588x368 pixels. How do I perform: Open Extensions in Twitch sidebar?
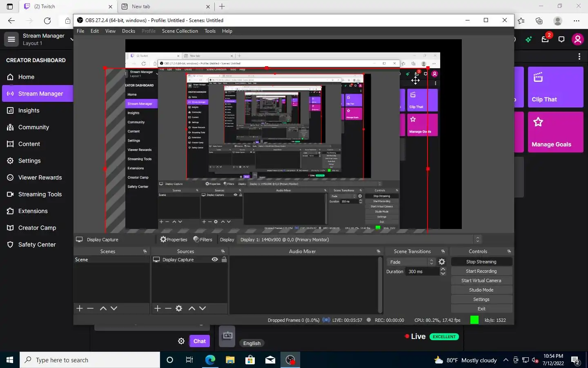pos(33,211)
